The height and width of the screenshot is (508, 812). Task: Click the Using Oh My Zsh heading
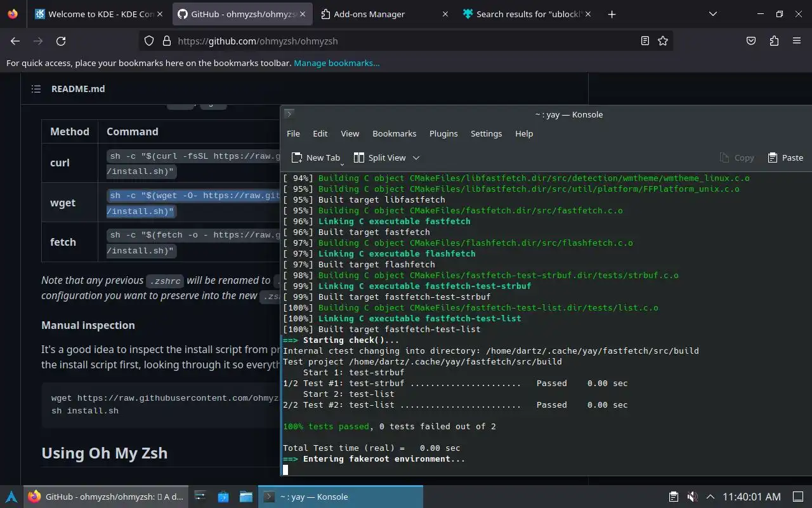click(105, 453)
